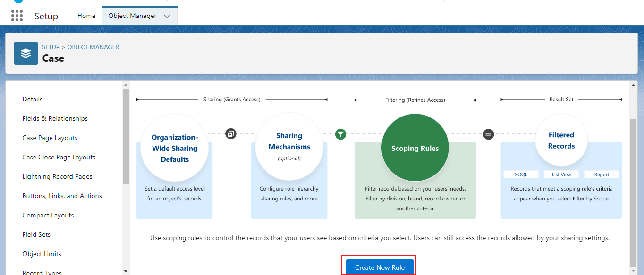Open Compact Layouts from the sidebar
This screenshot has height=275, width=644.
click(x=48, y=215)
